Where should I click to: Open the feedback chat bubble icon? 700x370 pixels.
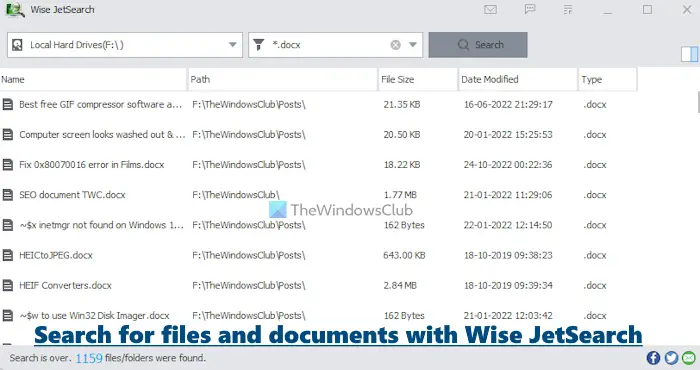(530, 9)
